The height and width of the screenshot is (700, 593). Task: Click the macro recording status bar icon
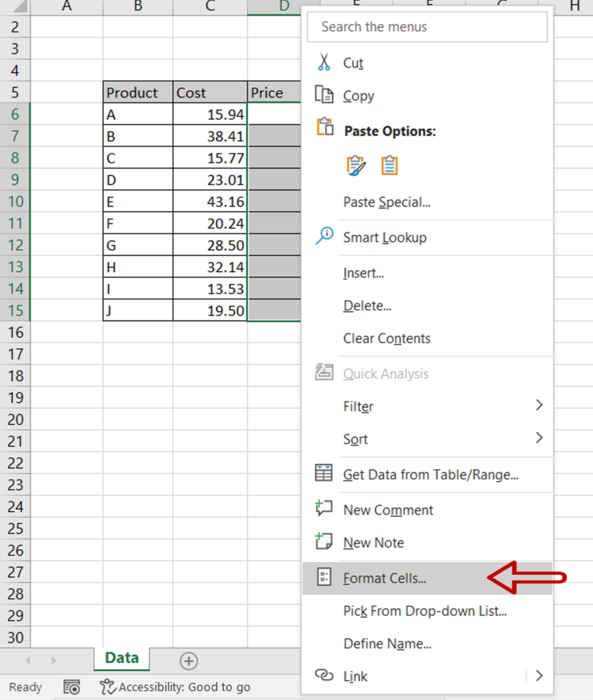[x=72, y=687]
